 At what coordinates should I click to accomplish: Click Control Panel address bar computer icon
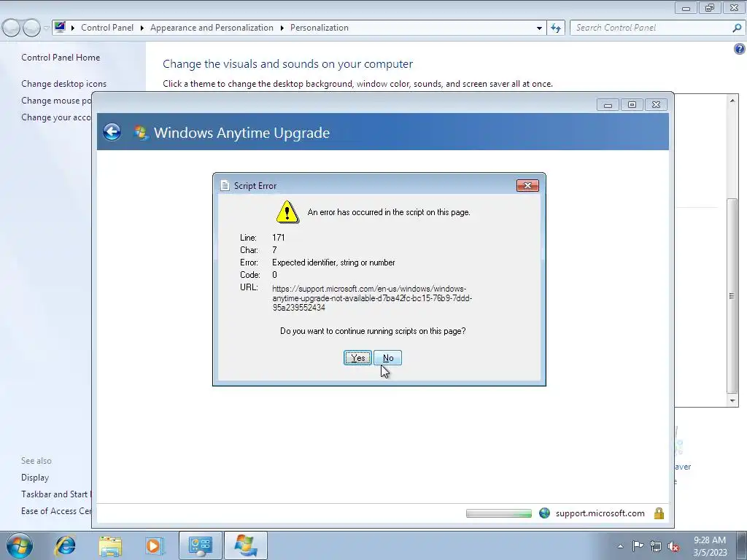(x=60, y=27)
